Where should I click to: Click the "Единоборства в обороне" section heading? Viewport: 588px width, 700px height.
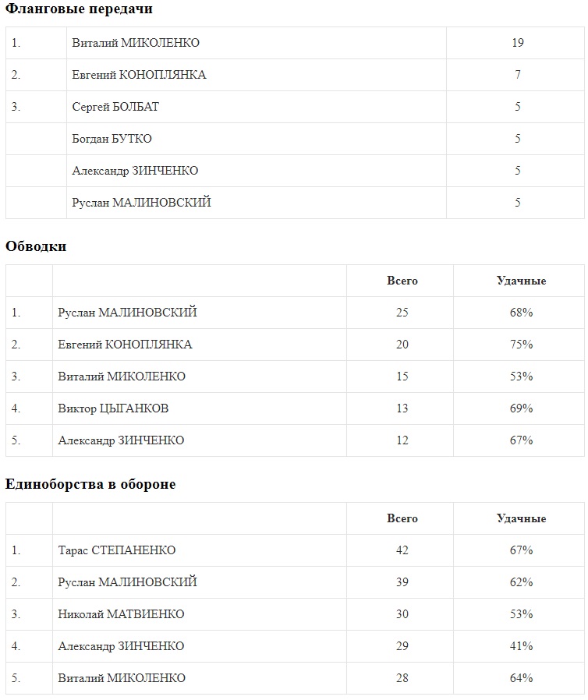90,484
